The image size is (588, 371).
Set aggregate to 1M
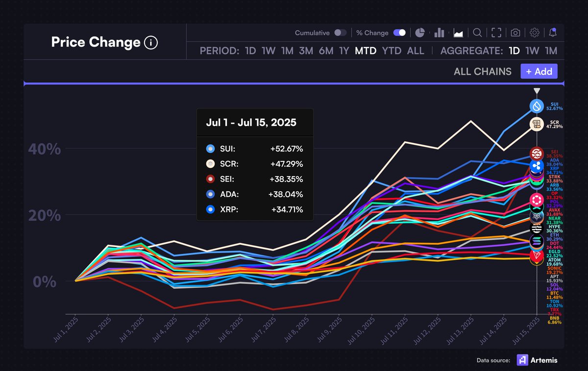tap(551, 50)
